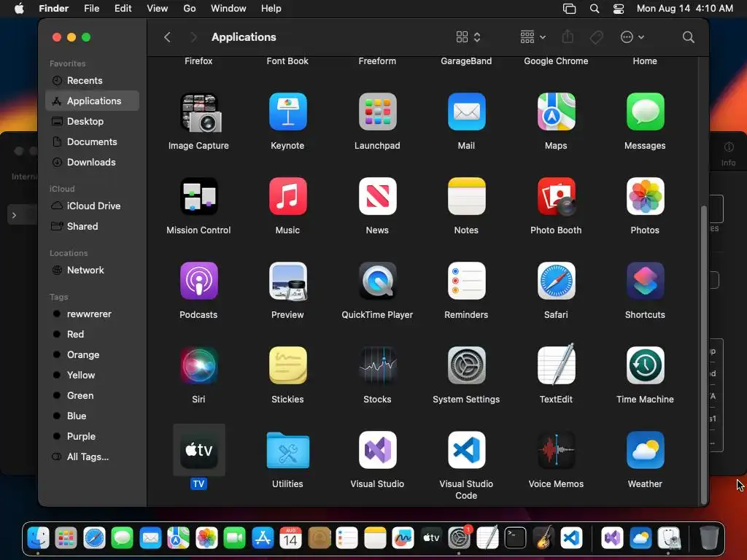Click All Tags… in the sidebar
The height and width of the screenshot is (560, 747).
tap(93, 456)
